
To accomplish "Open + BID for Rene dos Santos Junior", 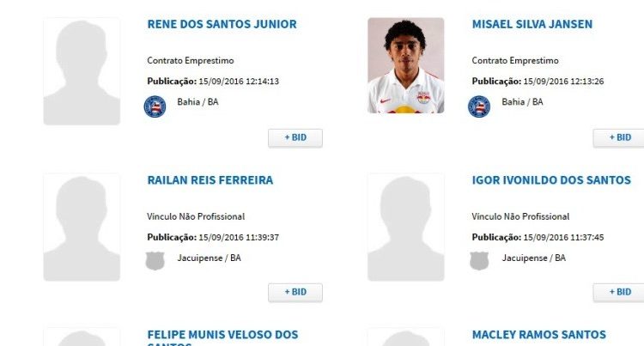I will (295, 138).
